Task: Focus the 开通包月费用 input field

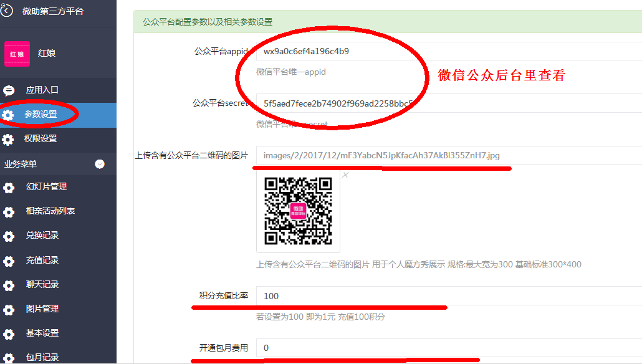Action: coord(449,348)
